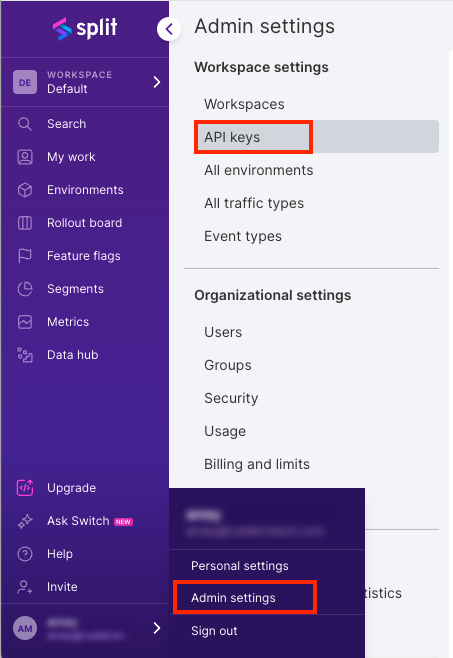Select API keys
The height and width of the screenshot is (658, 453).
tap(317, 137)
